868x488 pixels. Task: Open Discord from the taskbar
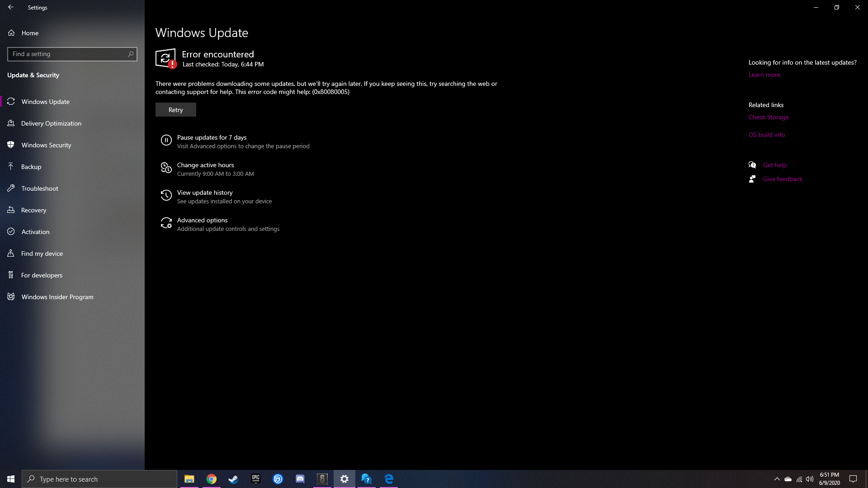pyautogui.click(x=300, y=479)
